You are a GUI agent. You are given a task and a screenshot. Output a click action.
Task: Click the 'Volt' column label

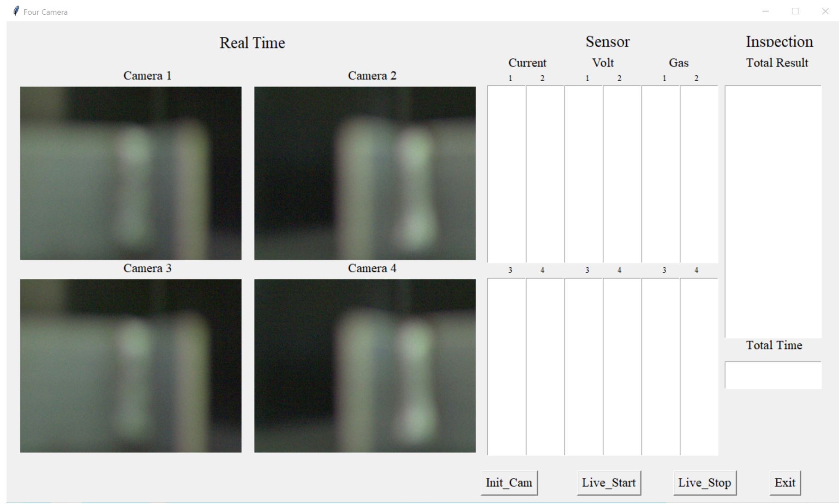[603, 63]
